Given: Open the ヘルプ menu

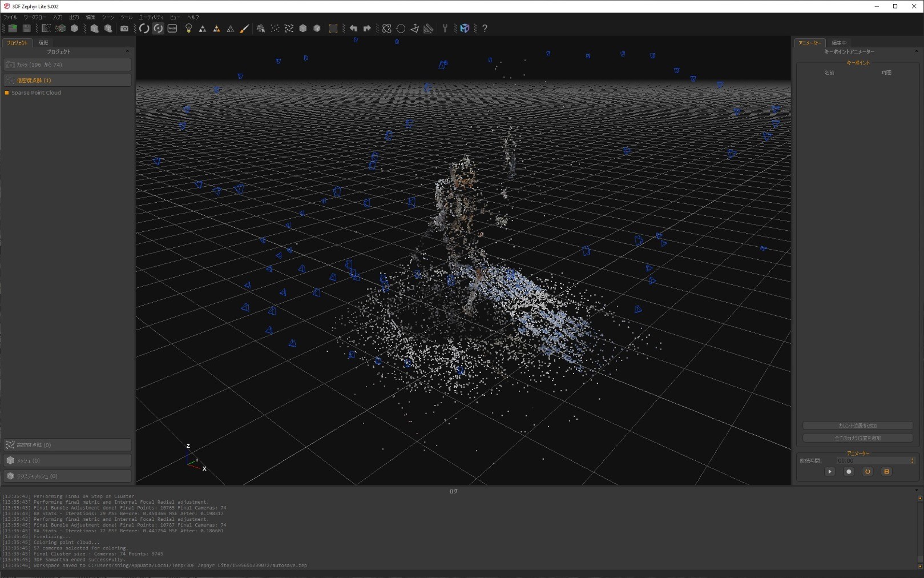Looking at the screenshot, I should pyautogui.click(x=193, y=17).
